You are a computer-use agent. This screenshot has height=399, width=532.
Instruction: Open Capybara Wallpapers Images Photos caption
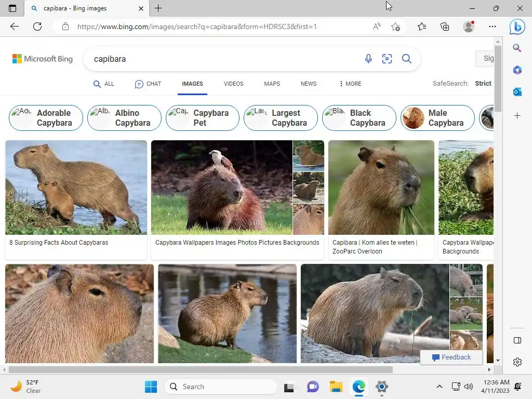[237, 243]
